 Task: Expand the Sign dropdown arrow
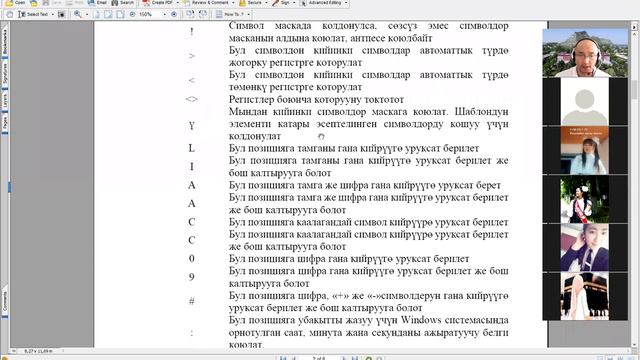294,2
